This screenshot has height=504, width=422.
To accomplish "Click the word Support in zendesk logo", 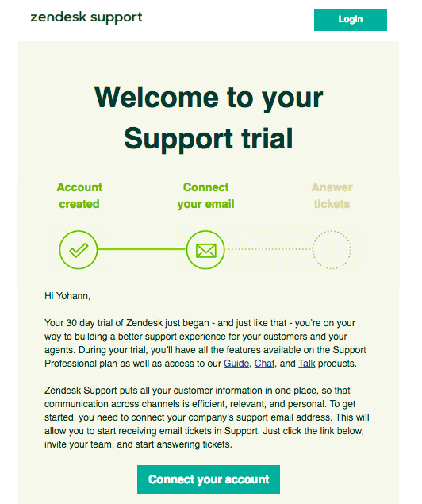I will [x=117, y=18].
